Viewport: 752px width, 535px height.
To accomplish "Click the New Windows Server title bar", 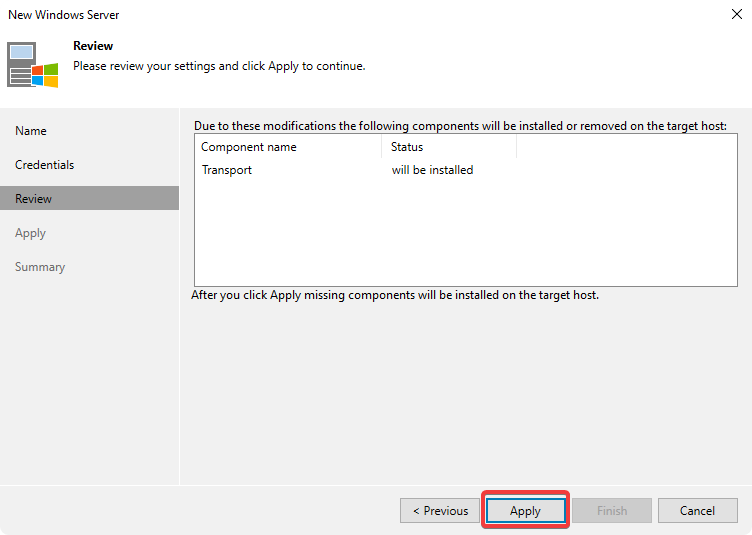I will point(300,15).
